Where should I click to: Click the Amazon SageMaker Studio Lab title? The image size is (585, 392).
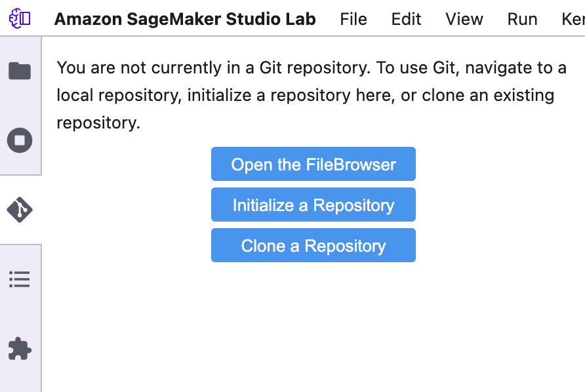(185, 19)
